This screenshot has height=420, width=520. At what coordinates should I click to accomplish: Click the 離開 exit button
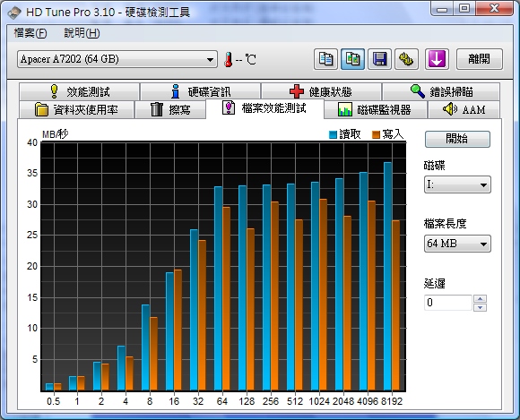pos(480,59)
